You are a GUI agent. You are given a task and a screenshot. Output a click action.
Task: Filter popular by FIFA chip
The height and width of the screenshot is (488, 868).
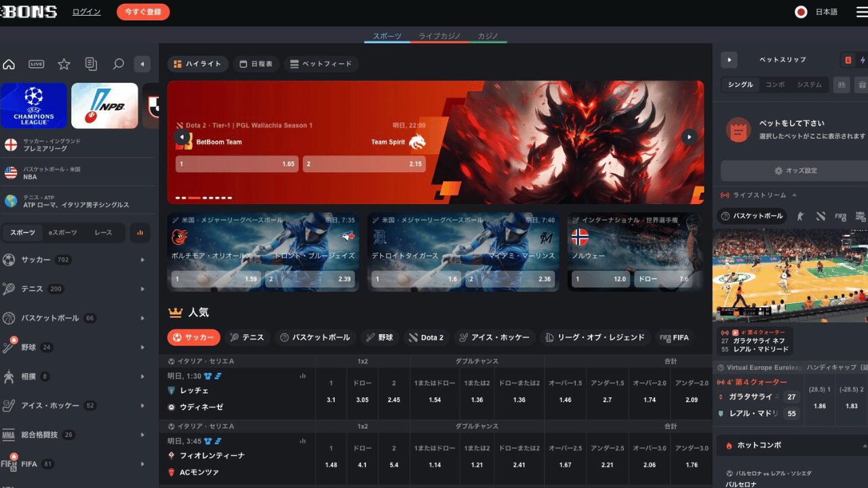click(x=674, y=338)
